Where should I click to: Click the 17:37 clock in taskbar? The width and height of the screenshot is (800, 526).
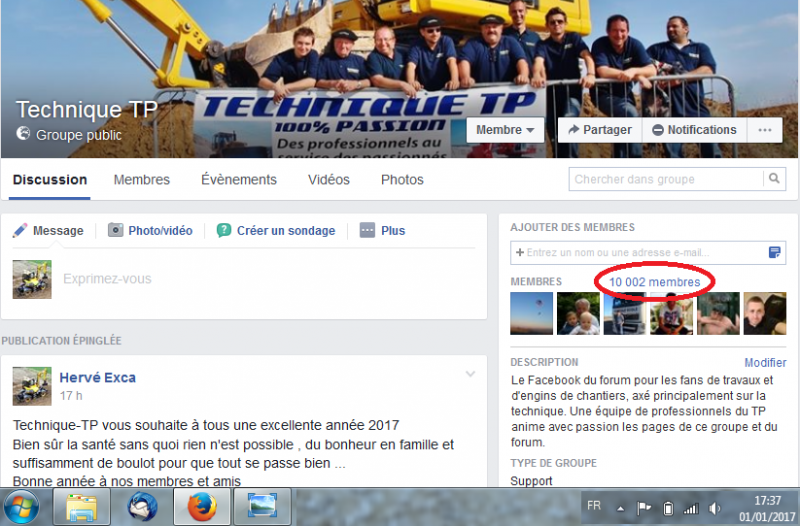(767, 500)
